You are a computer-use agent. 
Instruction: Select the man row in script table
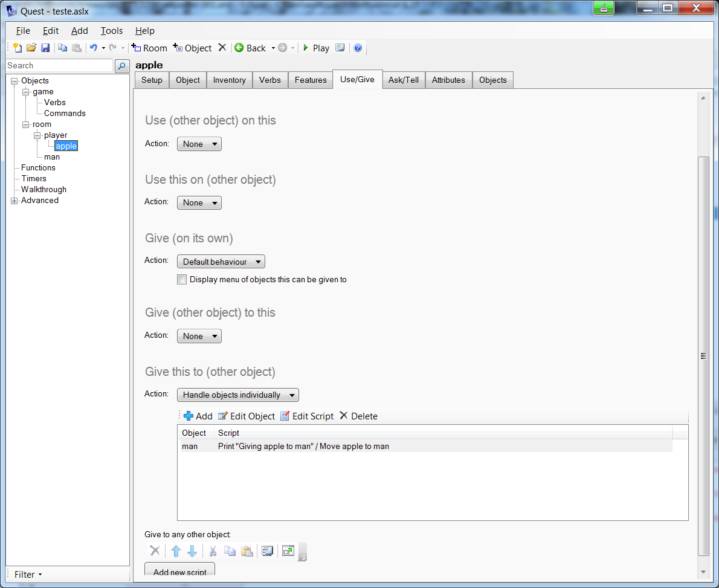click(190, 447)
